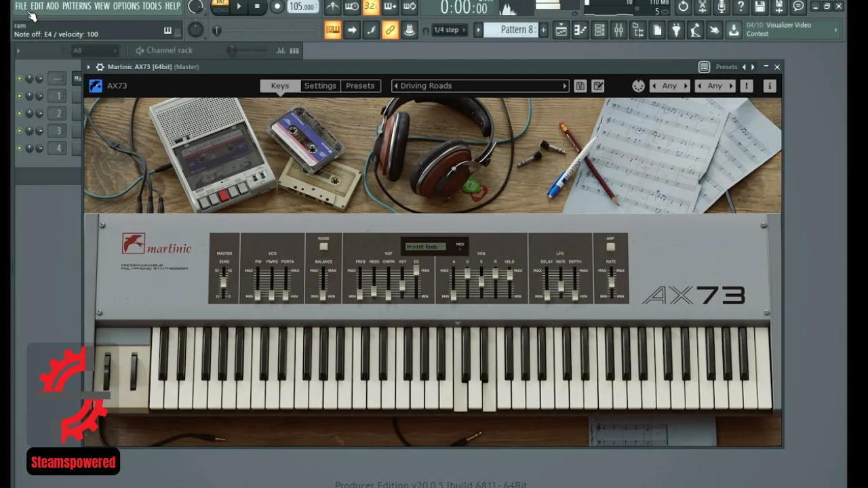The height and width of the screenshot is (488, 868).
Task: Enable auto scroll arrow icon
Action: point(351,30)
